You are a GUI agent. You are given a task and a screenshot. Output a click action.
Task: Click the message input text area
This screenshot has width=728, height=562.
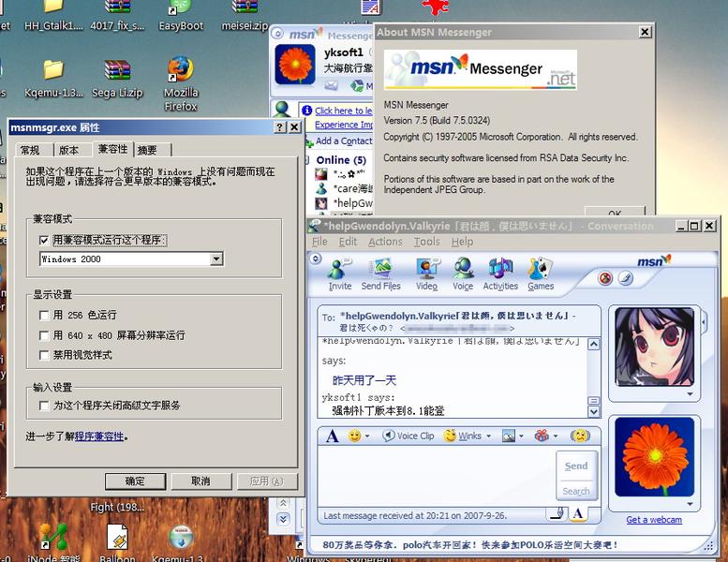437,476
